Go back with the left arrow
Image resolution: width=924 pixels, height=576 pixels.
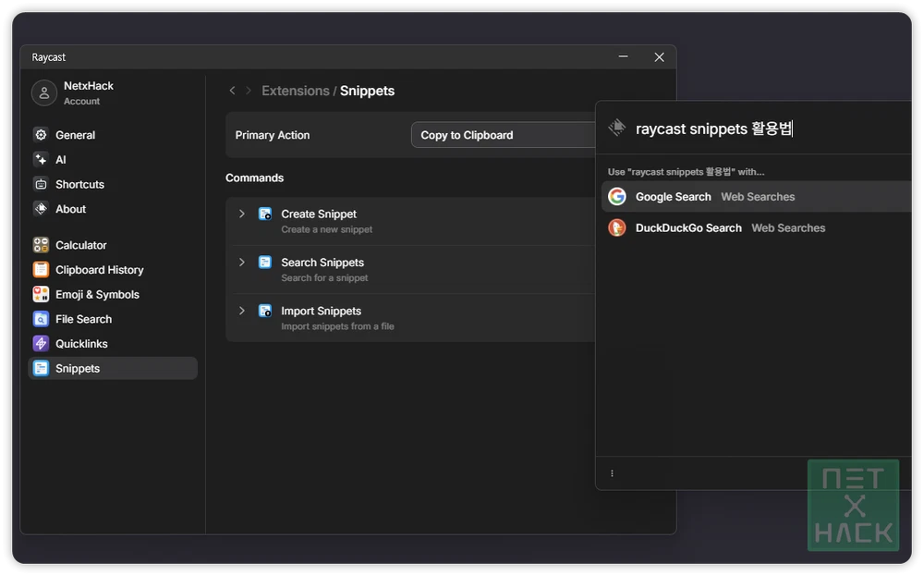coord(232,91)
